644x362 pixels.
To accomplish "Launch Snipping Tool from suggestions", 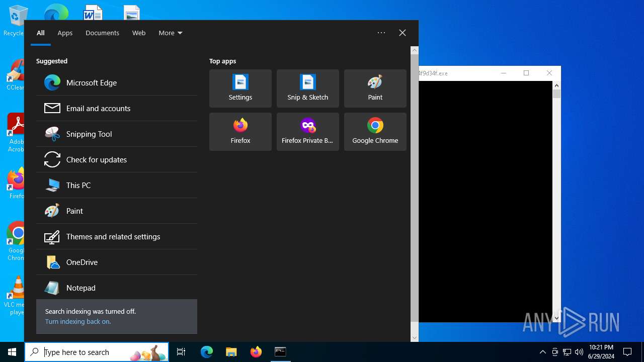I will tap(117, 134).
